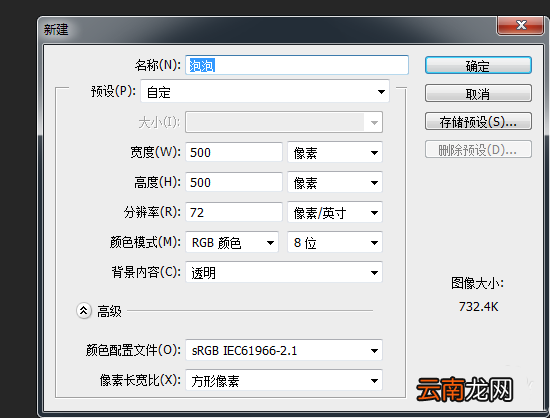The image size is (550, 418).
Task: Click the 确定 button
Action: coord(478,66)
